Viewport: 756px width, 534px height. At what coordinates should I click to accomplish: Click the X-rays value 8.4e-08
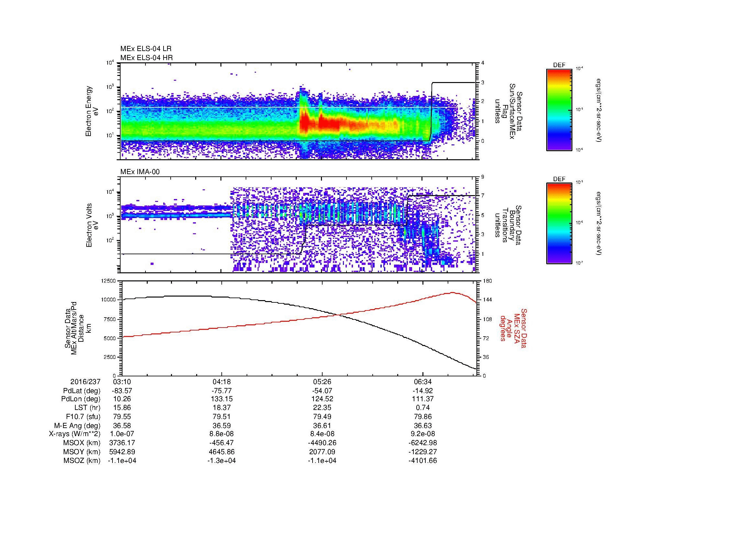point(322,434)
